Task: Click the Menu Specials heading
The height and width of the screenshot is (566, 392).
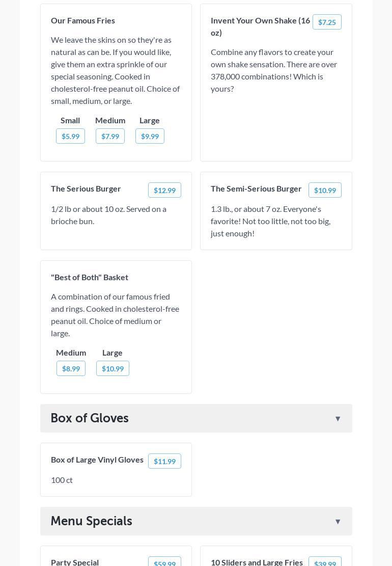Action: 91,521
